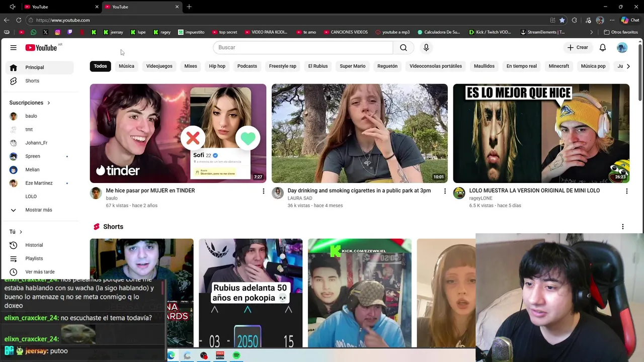The height and width of the screenshot is (362, 644).
Task: Select the Reguetón category chip
Action: 387,66
